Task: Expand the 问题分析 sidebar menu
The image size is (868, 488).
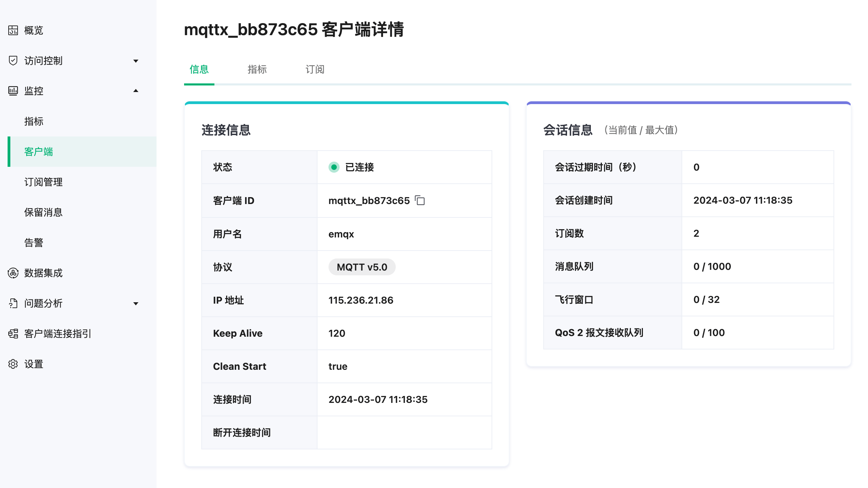Action: [x=137, y=304]
